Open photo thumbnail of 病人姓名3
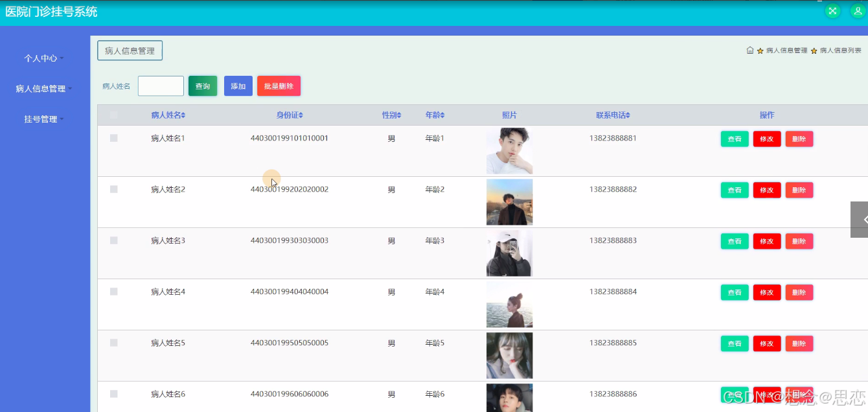 (x=510, y=253)
